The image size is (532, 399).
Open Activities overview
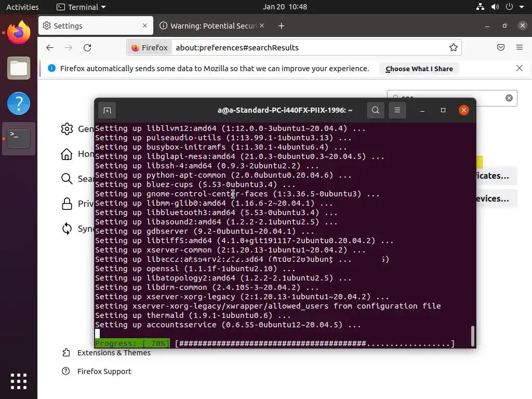(x=22, y=7)
